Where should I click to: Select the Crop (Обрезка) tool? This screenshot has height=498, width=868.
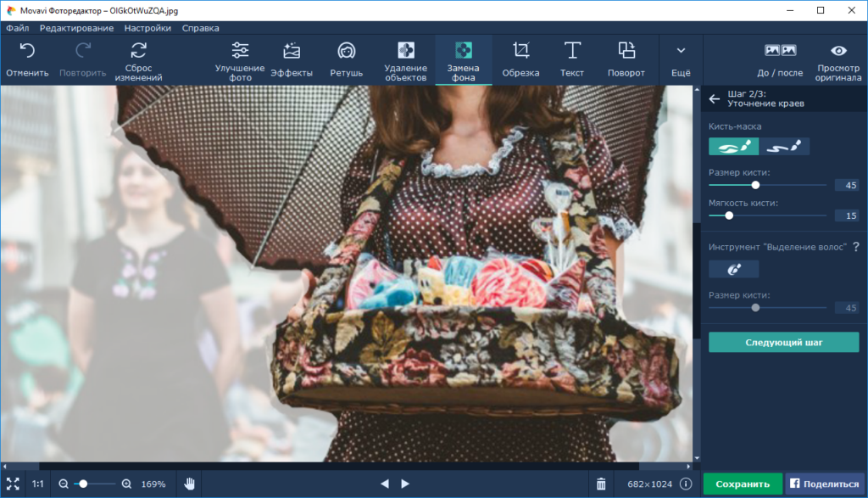click(x=520, y=59)
